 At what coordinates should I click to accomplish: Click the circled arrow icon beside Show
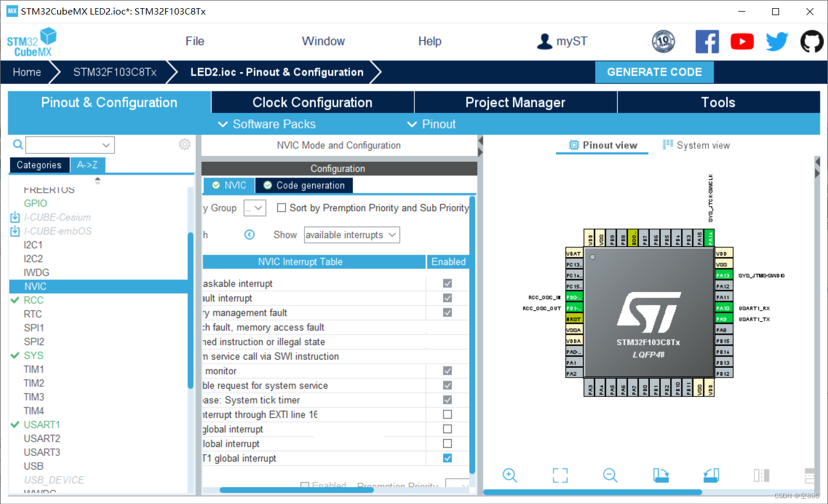coord(249,235)
